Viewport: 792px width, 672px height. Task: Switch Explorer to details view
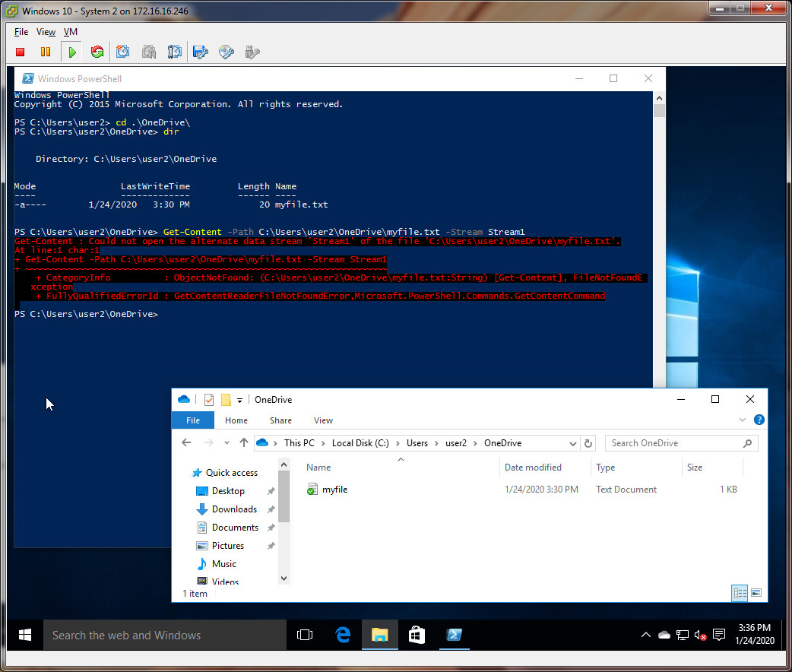click(x=739, y=593)
